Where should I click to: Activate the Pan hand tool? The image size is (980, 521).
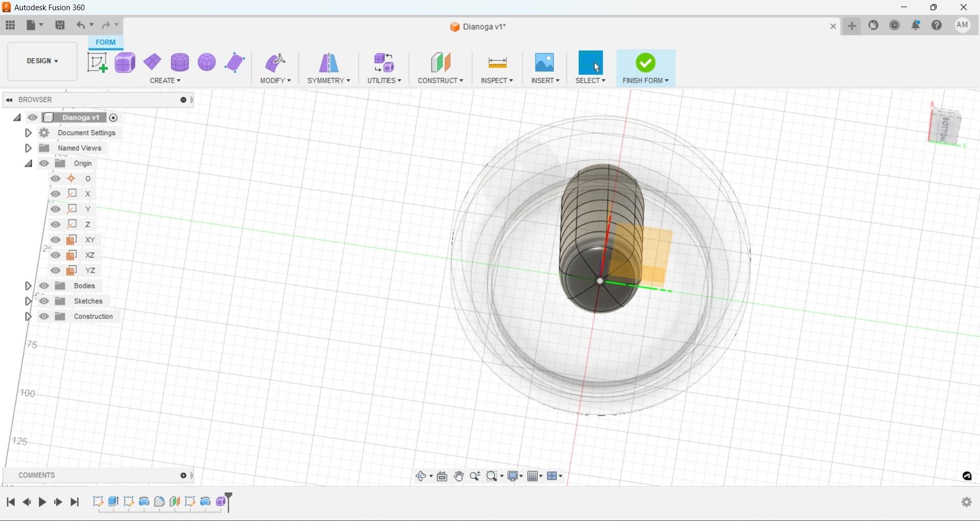[x=458, y=476]
